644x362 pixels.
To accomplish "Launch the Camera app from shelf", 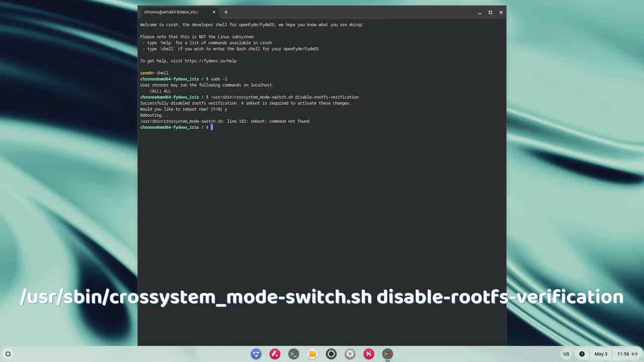I will tap(331, 354).
